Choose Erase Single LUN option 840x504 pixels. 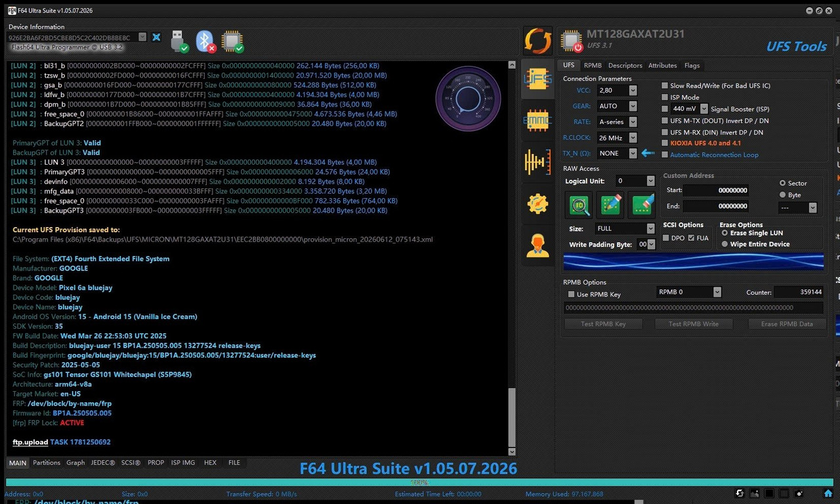724,233
